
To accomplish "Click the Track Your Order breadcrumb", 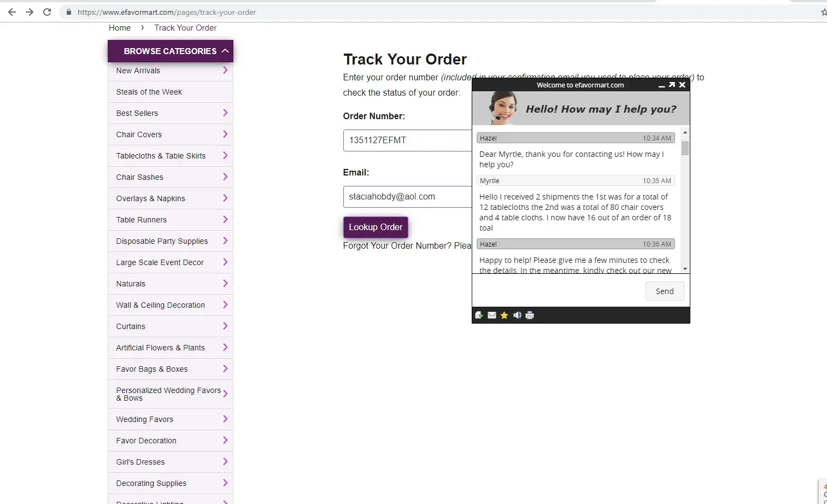I will 185,28.
